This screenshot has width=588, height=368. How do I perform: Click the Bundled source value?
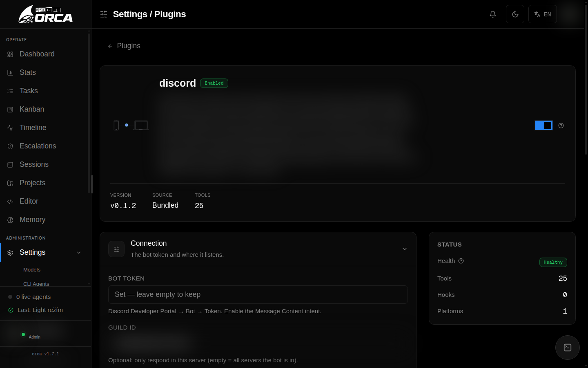click(165, 205)
